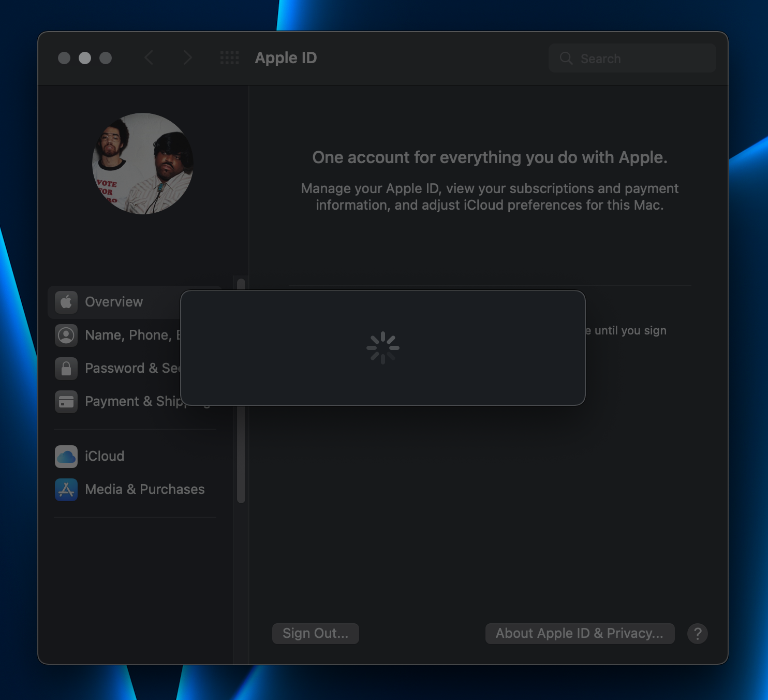
Task: Click the iCloud cloud icon
Action: click(x=66, y=456)
